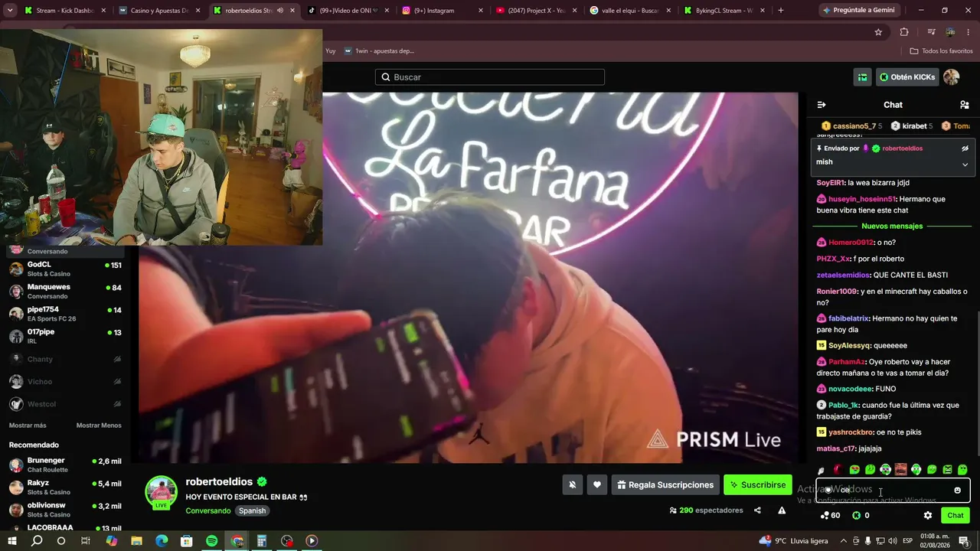Click the Suscribirse button
Screen dimensions: 980x551
(758, 484)
